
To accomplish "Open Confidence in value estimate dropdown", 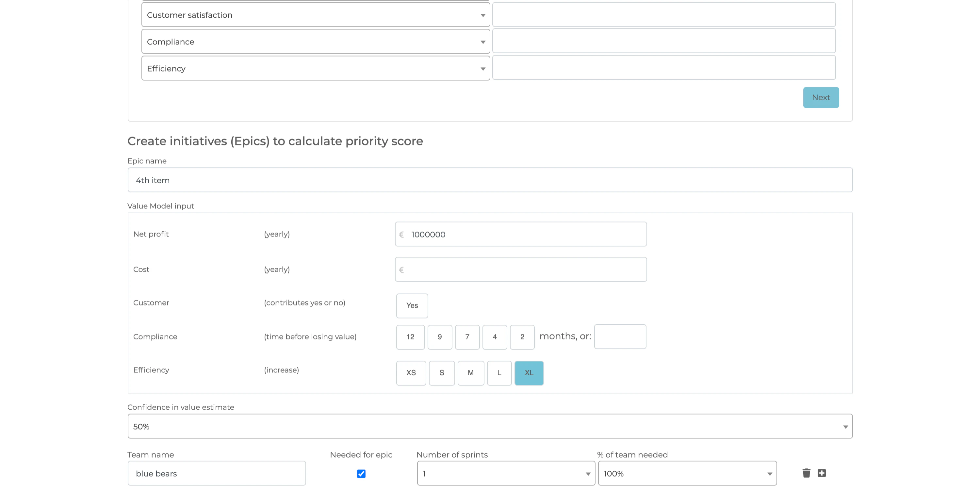I will coord(490,427).
